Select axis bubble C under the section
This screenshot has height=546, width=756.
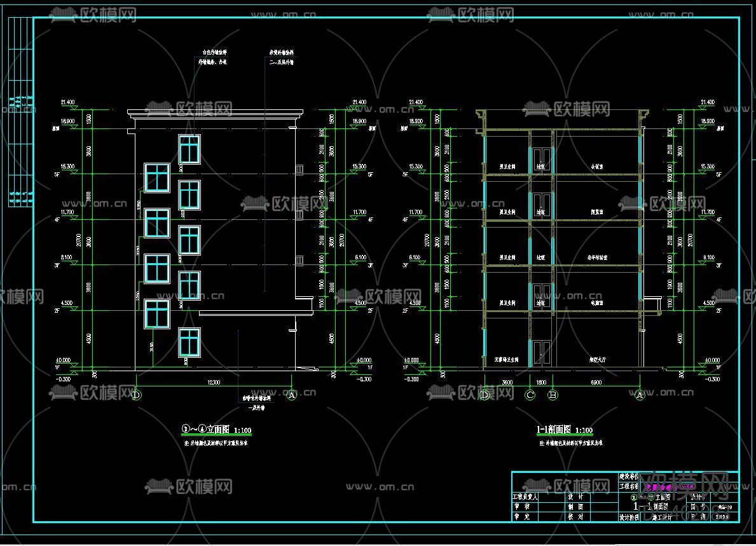tap(530, 395)
